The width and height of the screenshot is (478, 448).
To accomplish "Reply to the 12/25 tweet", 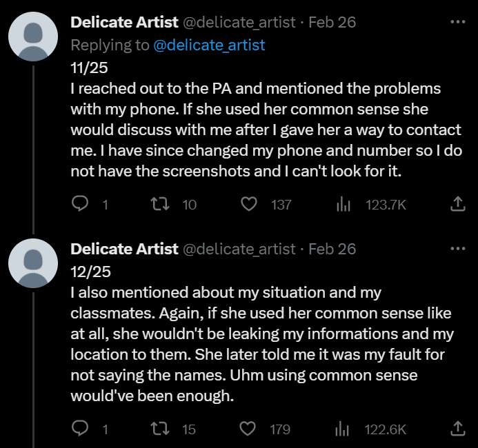I will tap(80, 429).
